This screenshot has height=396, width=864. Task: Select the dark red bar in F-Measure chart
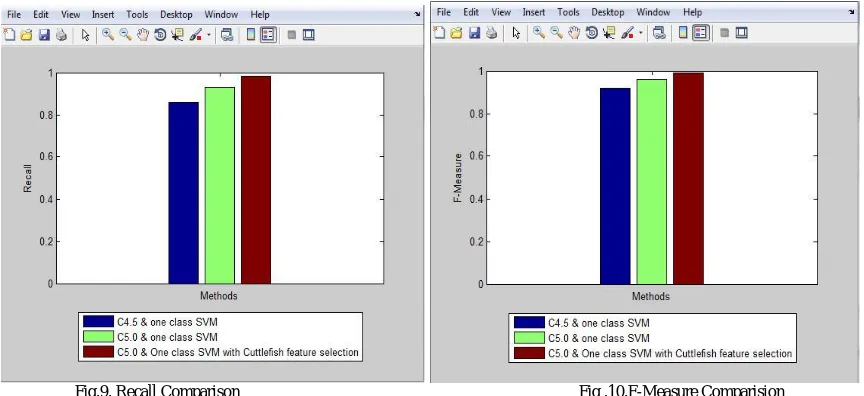tap(688, 178)
